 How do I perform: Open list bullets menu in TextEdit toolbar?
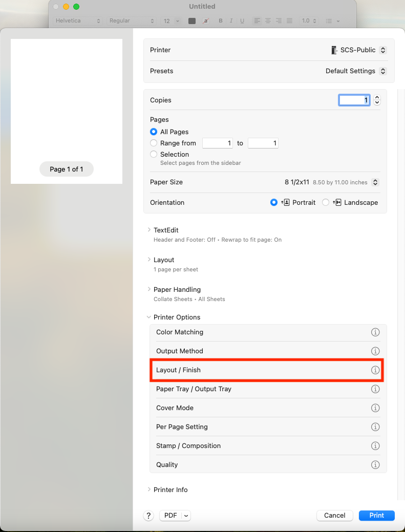tap(332, 21)
